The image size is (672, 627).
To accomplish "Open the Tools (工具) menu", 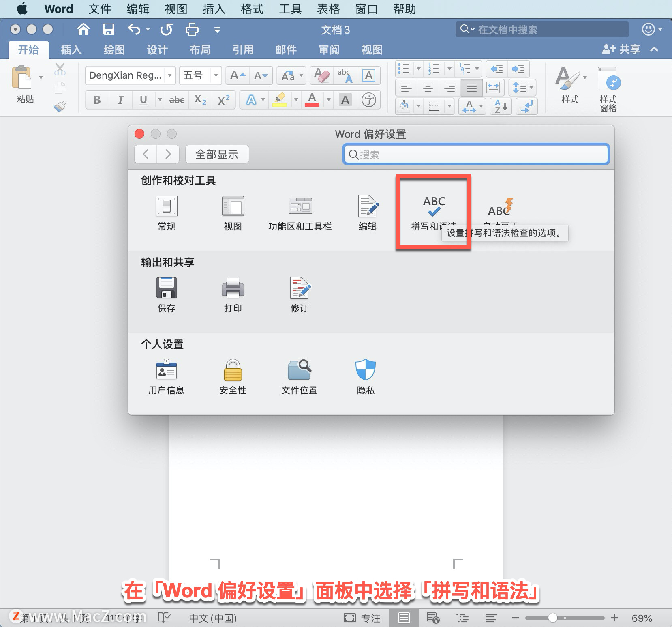I will pos(290,9).
